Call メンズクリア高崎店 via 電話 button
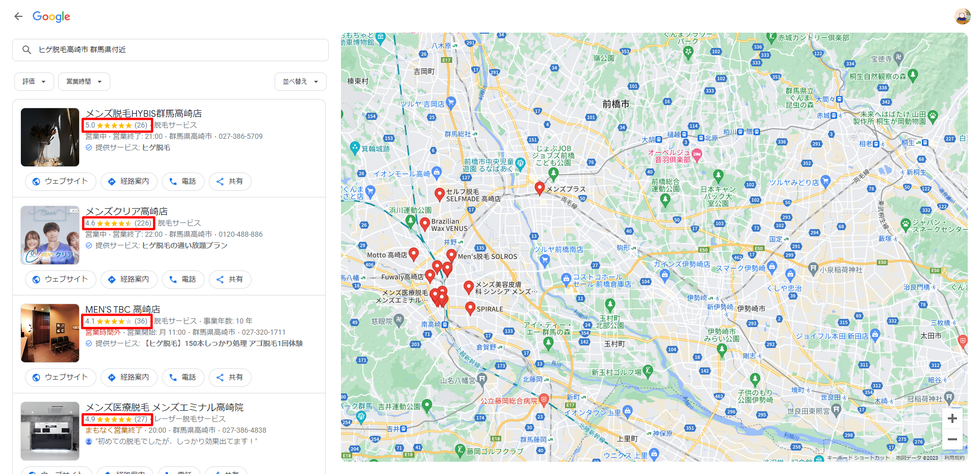 (x=183, y=279)
